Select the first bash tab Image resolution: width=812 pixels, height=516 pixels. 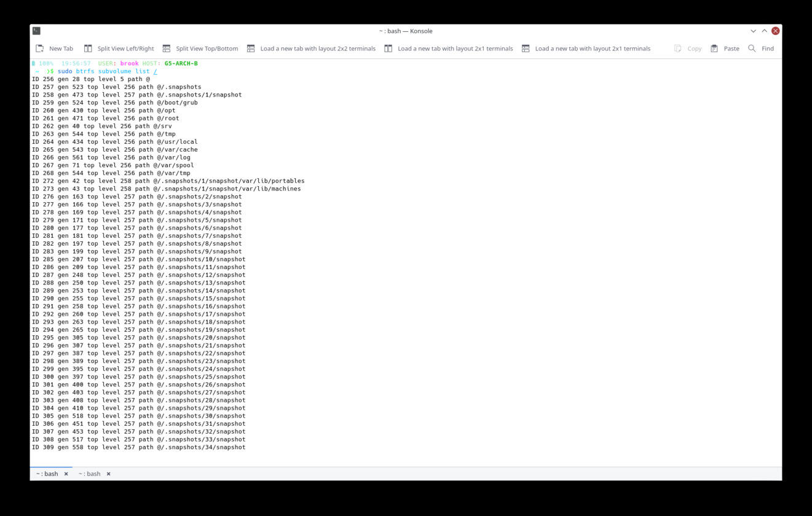pyautogui.click(x=47, y=474)
